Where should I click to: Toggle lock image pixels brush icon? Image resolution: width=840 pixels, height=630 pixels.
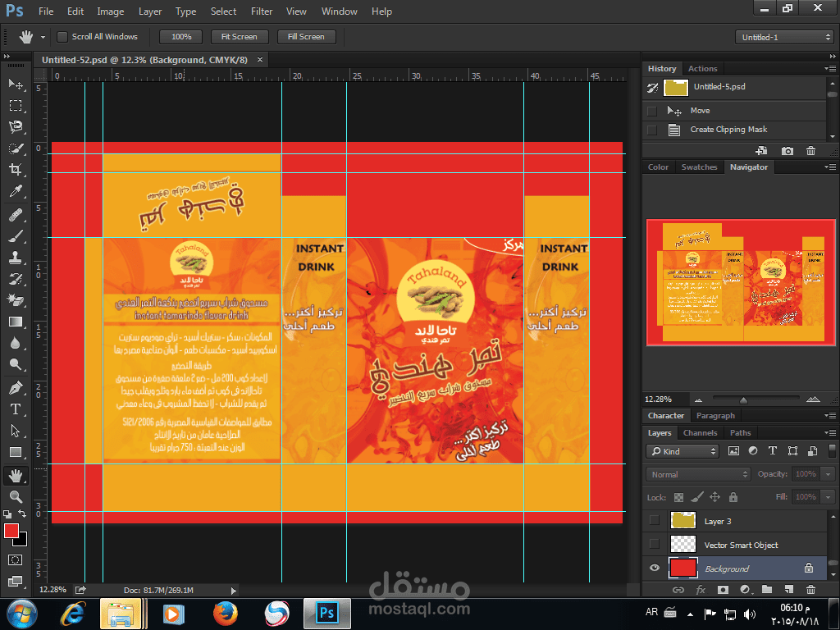pyautogui.click(x=696, y=497)
